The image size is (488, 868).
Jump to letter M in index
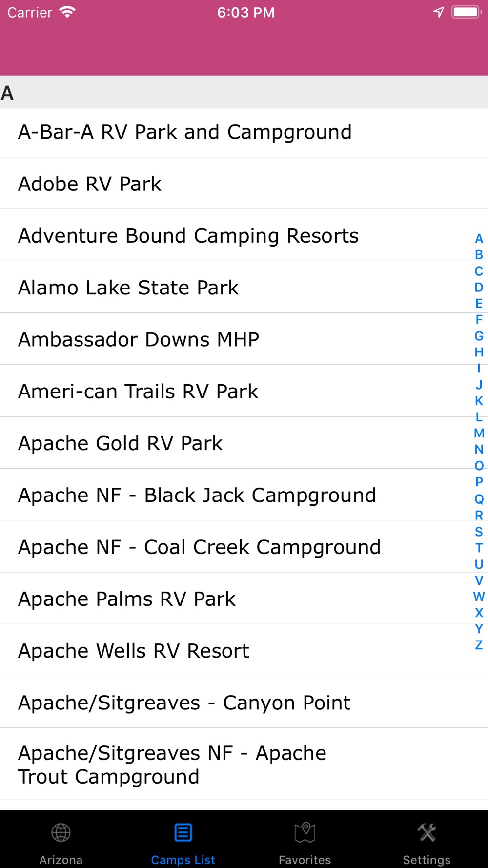[479, 433]
